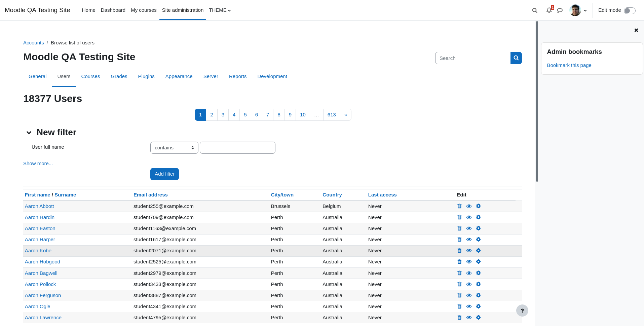Switch to the General tab
This screenshot has height=326, width=644.
click(x=37, y=76)
